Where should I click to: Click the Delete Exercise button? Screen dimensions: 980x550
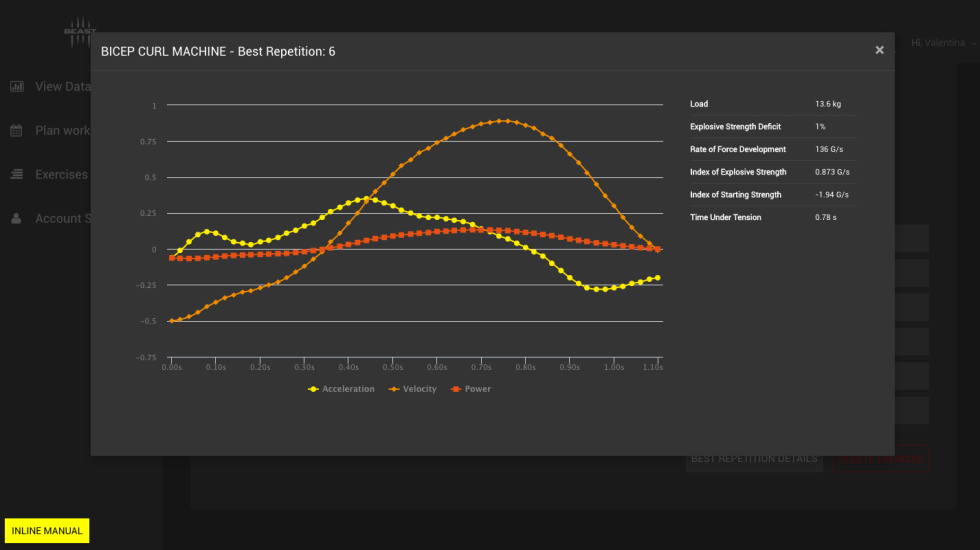880,459
